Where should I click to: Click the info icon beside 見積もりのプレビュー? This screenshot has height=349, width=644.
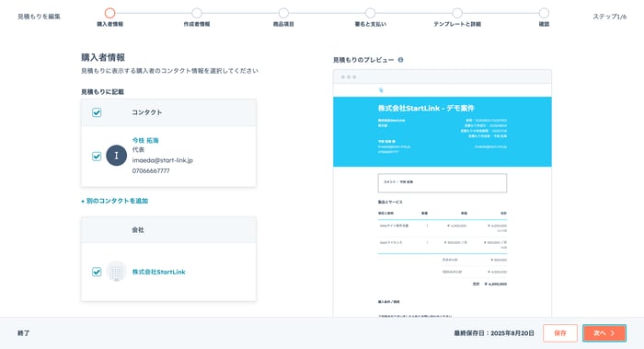[x=400, y=60]
